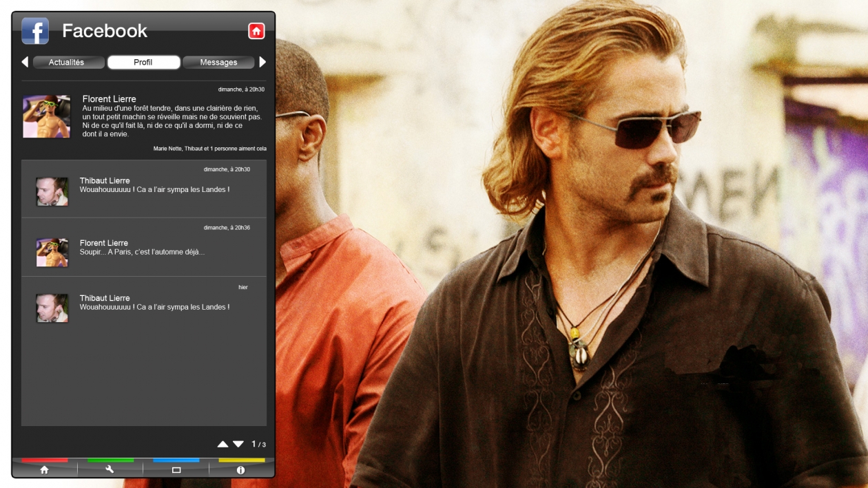The height and width of the screenshot is (488, 868).
Task: Open Florent Lierre's large profile picture on the main post
Action: point(47,116)
